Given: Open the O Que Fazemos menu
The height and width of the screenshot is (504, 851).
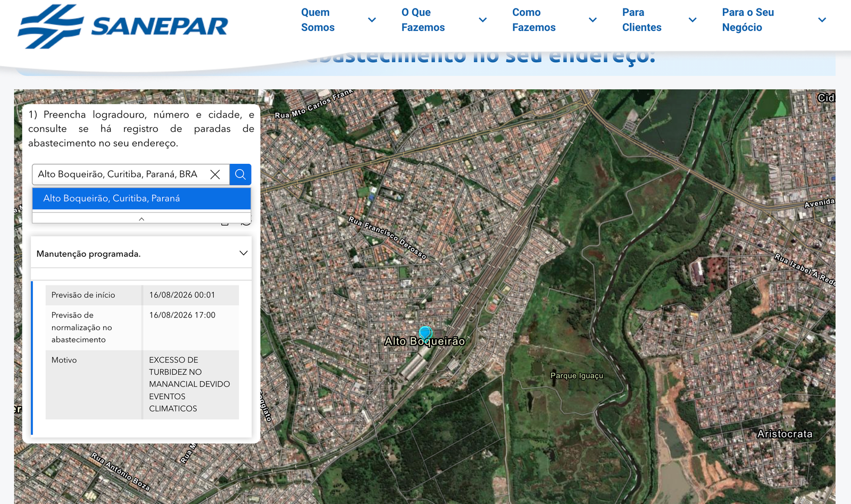Looking at the screenshot, I should tap(444, 20).
